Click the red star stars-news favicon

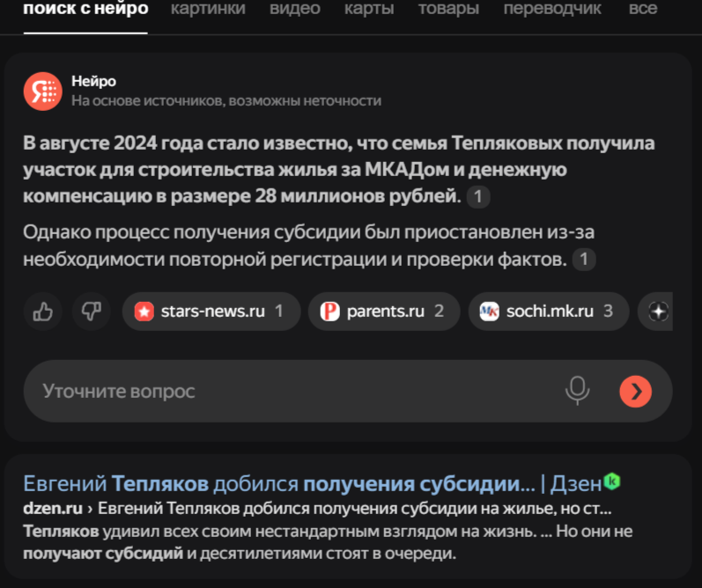click(144, 312)
